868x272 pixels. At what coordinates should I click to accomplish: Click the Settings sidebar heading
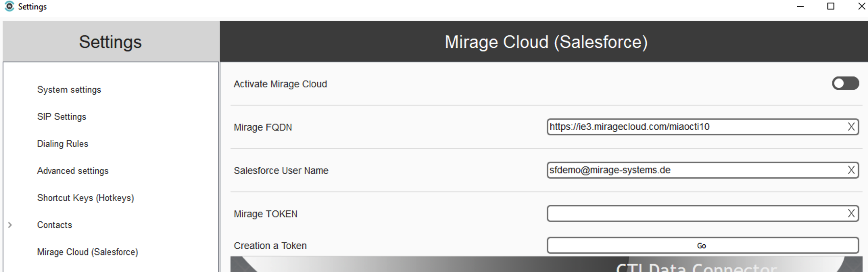(x=110, y=42)
